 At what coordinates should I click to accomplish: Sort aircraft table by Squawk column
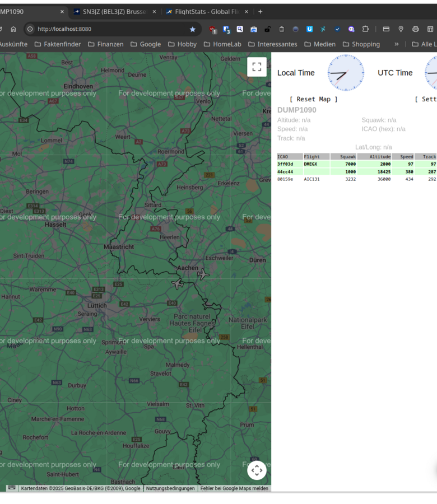click(343, 157)
